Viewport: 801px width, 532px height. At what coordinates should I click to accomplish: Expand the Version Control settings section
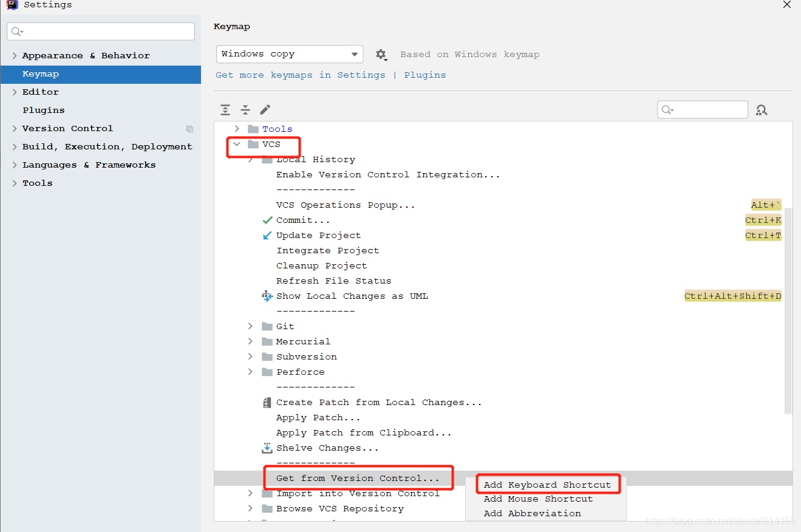(x=15, y=128)
